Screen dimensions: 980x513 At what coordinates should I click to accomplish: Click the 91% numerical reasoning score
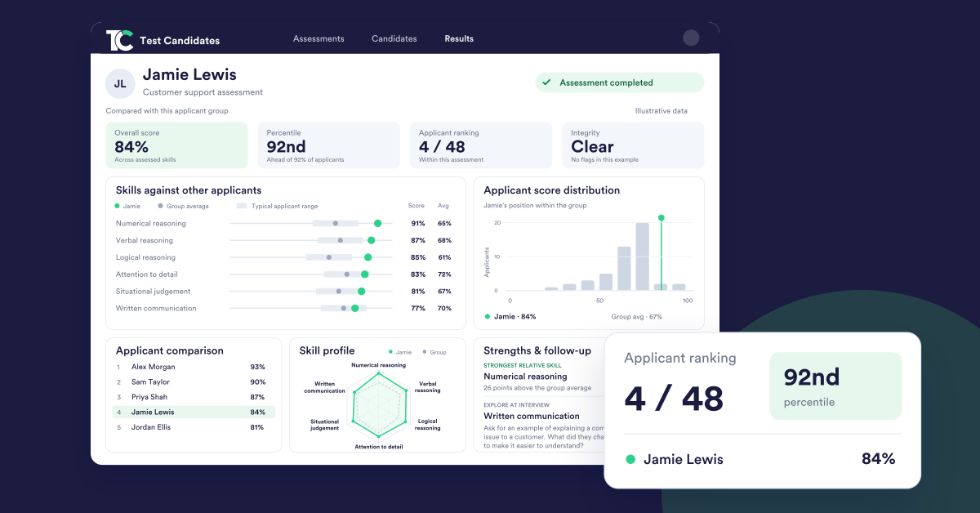click(418, 223)
